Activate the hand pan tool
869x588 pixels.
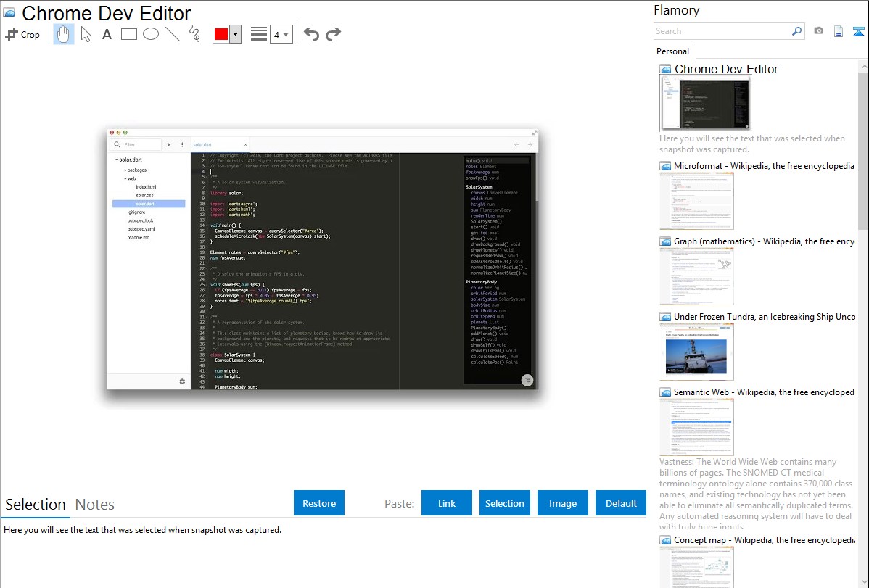point(64,34)
